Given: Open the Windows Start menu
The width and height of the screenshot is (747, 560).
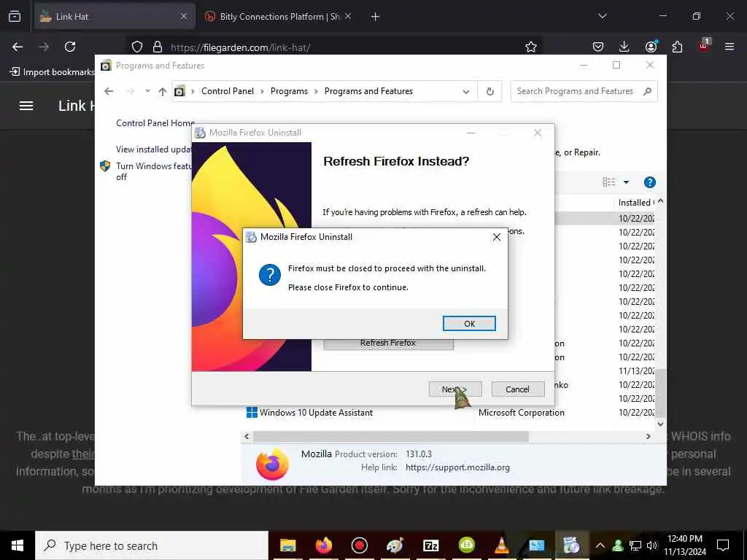Looking at the screenshot, I should [x=18, y=545].
